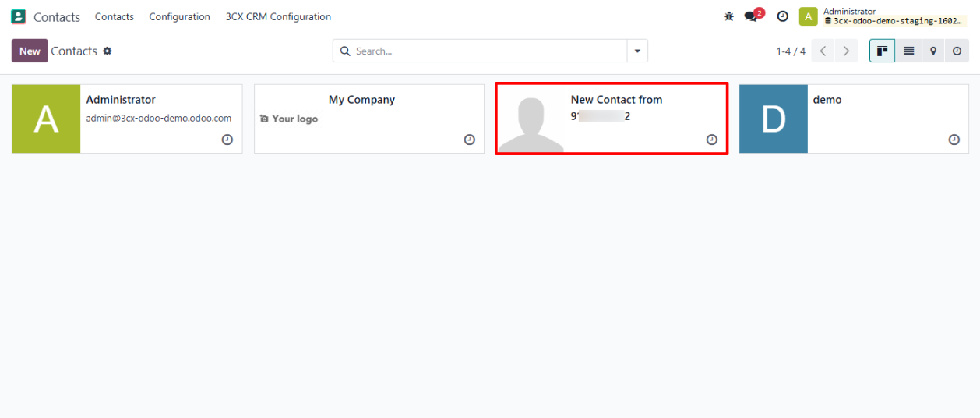Click the gear icon beside Contacts title
Screen dimensions: 980x418
[108, 51]
